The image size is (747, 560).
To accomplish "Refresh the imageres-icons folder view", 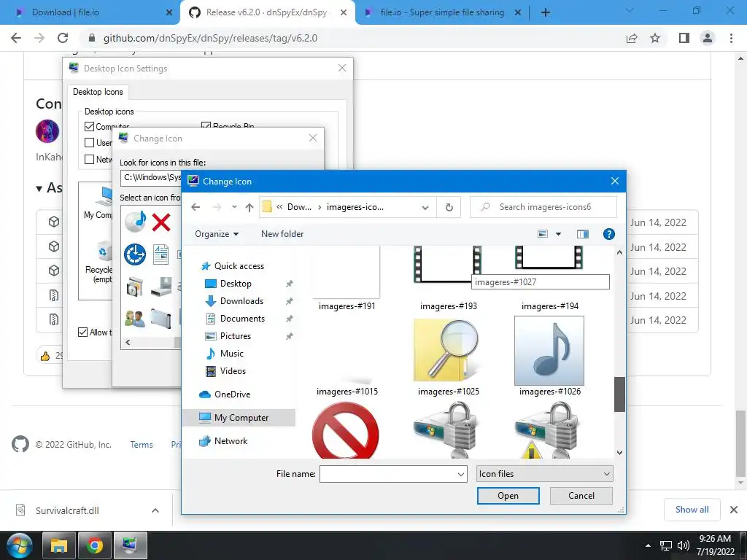I will tap(449, 207).
